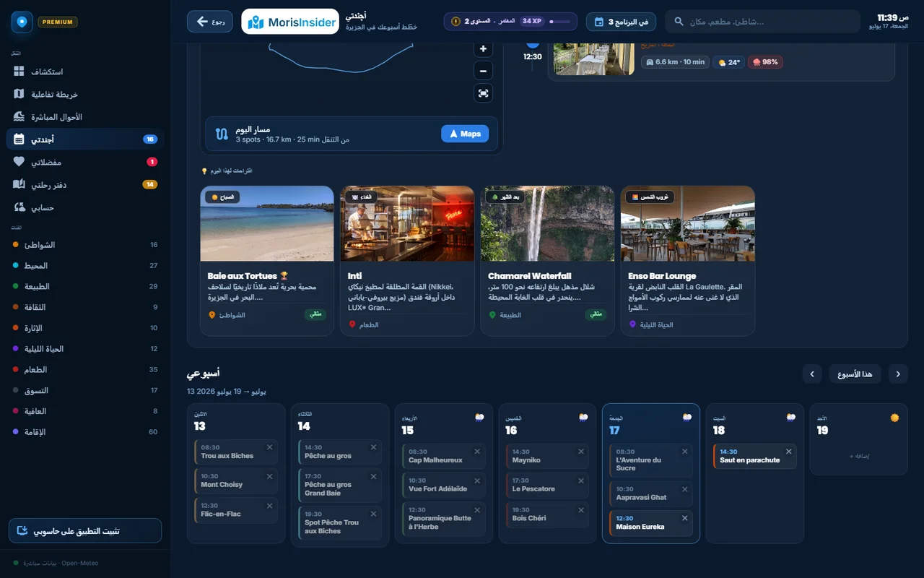
Task: Click the XP level progress bar
Action: click(559, 22)
